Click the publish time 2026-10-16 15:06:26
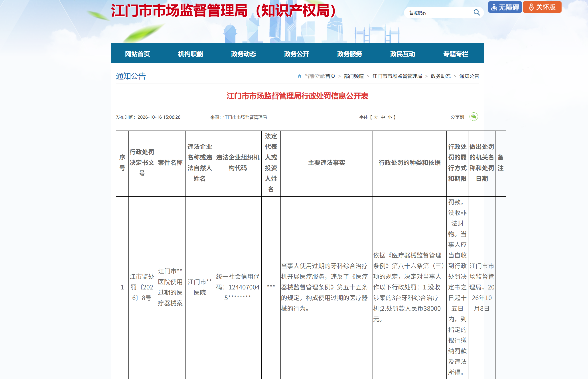This screenshot has height=379, width=588. click(159, 117)
